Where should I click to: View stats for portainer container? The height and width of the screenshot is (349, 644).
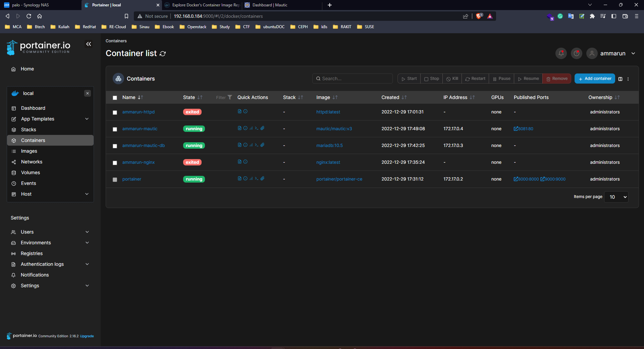(251, 179)
